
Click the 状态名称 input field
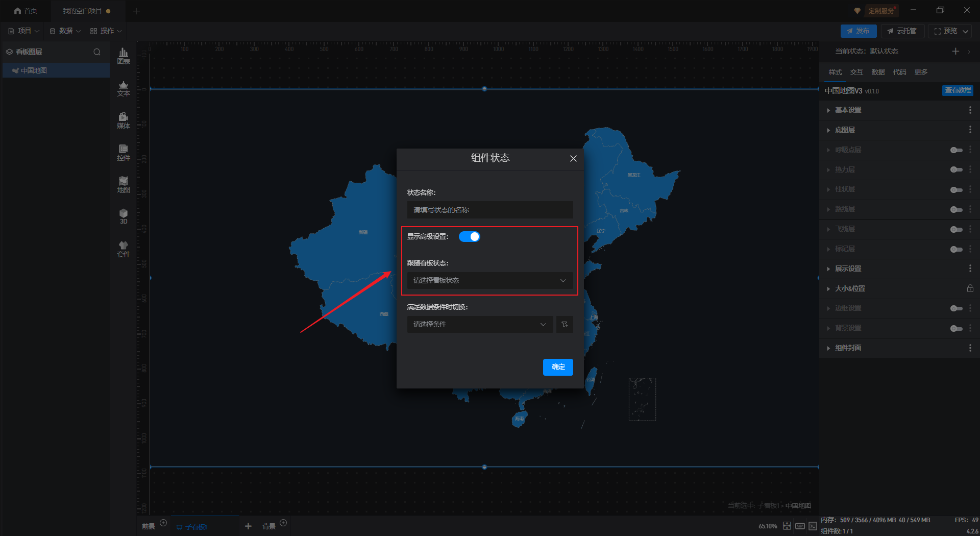click(490, 210)
